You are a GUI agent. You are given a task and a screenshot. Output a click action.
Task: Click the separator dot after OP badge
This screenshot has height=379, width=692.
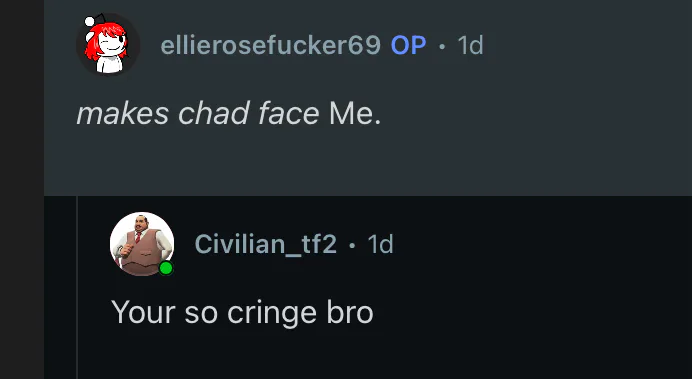[442, 45]
